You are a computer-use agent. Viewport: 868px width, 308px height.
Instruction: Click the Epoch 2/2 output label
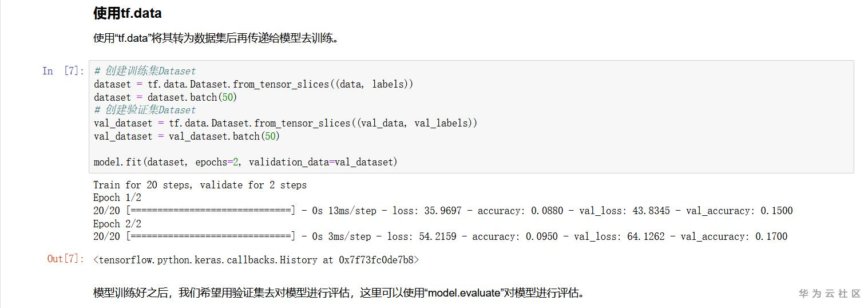117,224
